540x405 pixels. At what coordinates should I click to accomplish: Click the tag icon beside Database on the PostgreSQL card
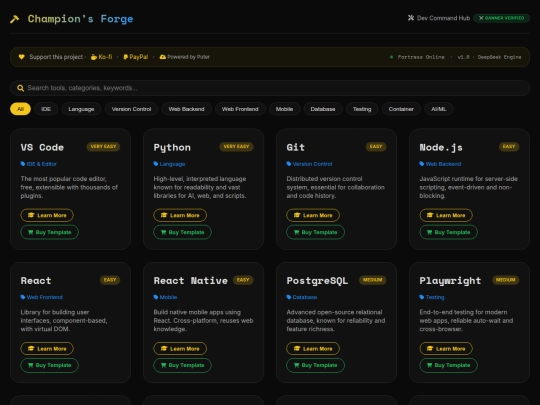(x=289, y=297)
